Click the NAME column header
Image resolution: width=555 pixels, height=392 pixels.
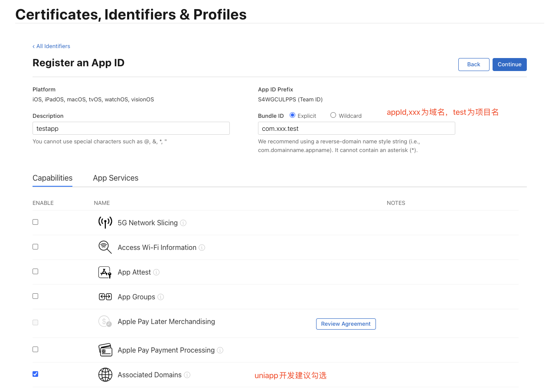(x=102, y=203)
